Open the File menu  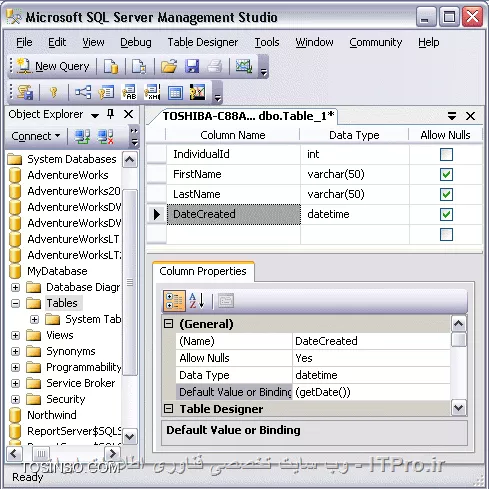(24, 42)
